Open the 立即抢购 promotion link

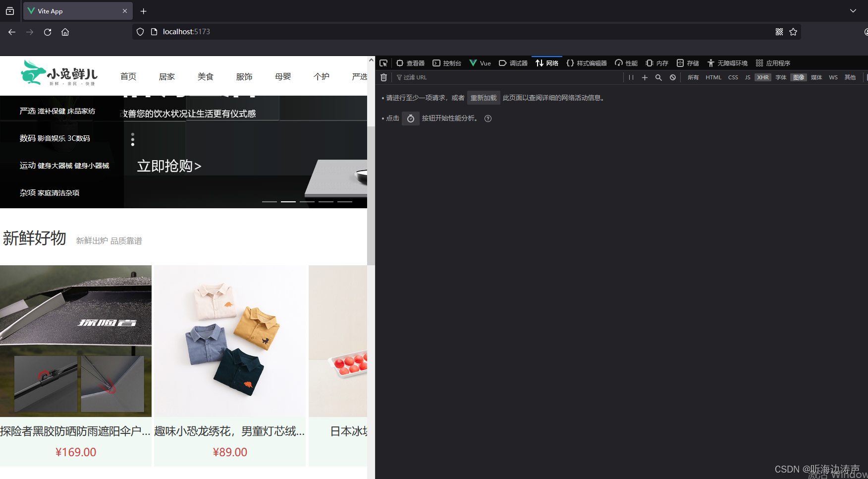[168, 166]
